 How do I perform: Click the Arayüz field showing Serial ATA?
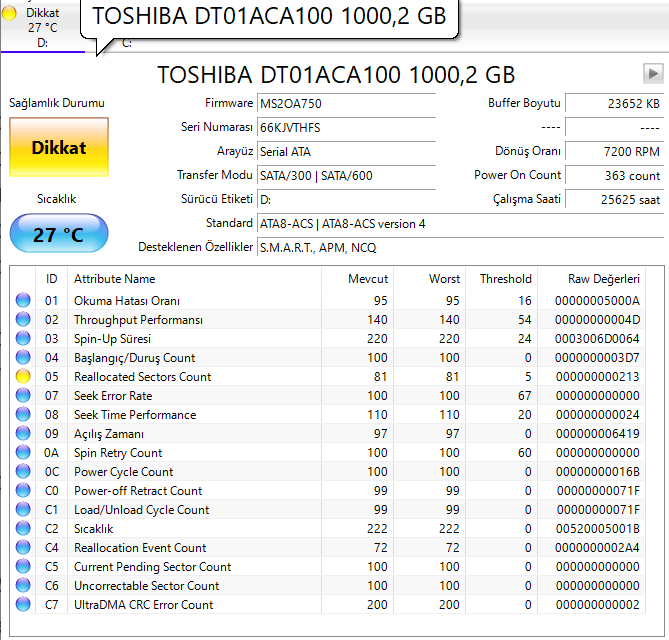[x=346, y=151]
